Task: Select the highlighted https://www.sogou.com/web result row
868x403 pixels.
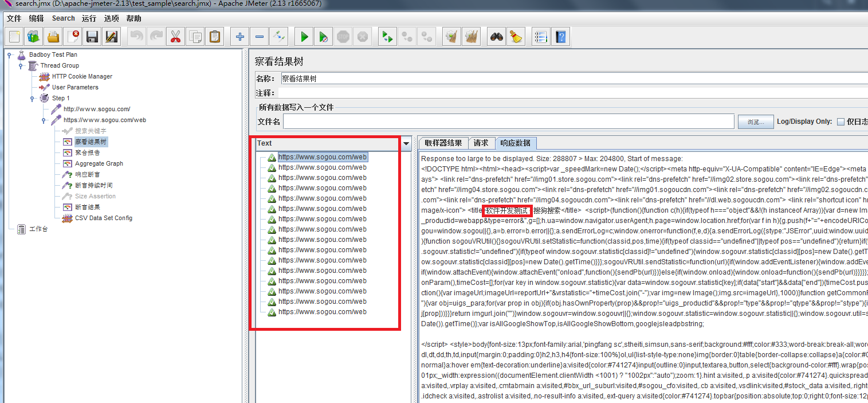Action: 323,157
